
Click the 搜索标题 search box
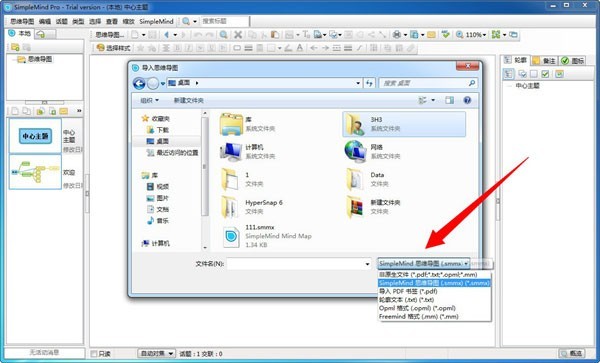[x=224, y=21]
